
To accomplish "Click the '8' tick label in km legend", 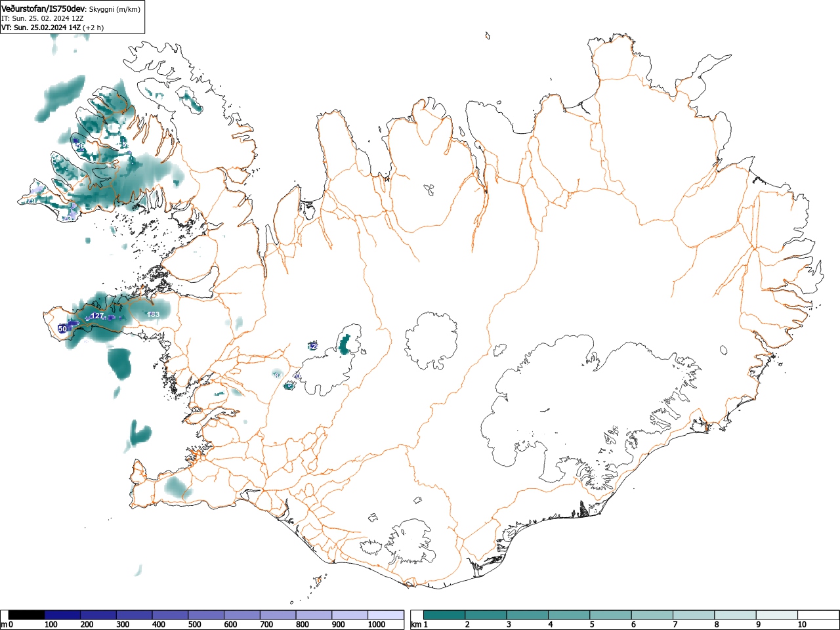I will point(717,625).
